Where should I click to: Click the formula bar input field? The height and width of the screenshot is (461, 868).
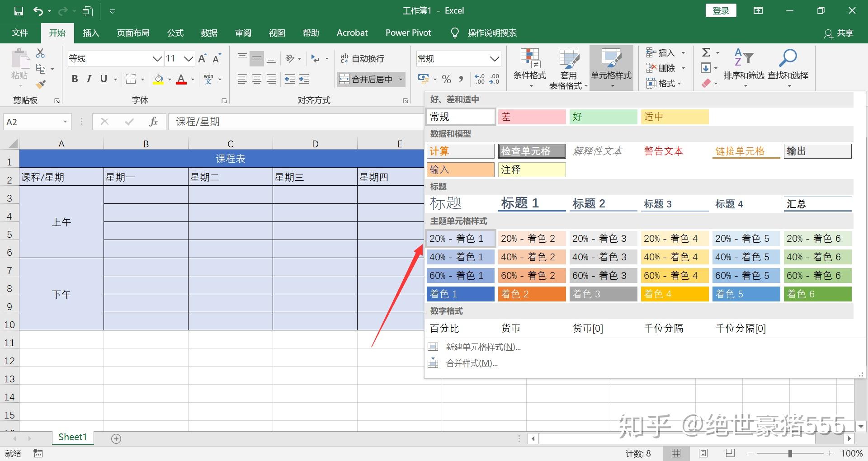(296, 122)
